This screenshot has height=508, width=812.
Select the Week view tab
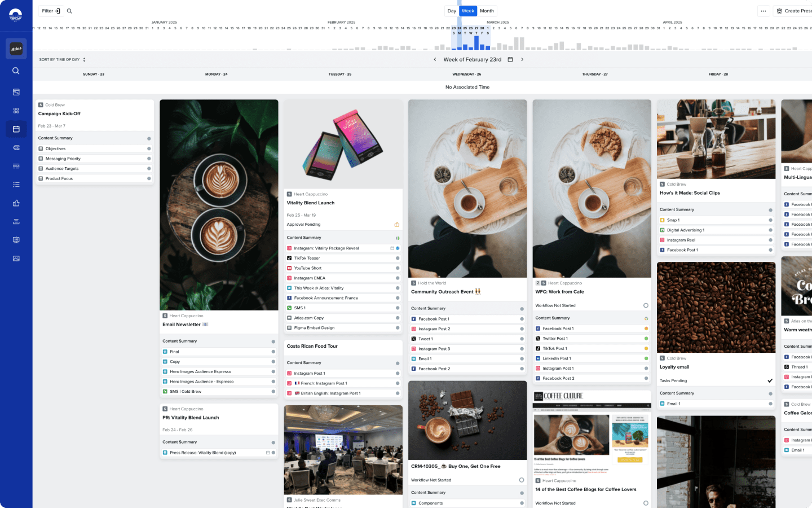point(468,11)
